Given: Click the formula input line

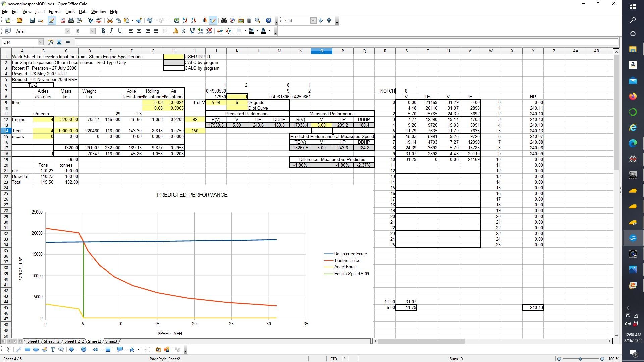Looking at the screenshot, I should [x=345, y=42].
